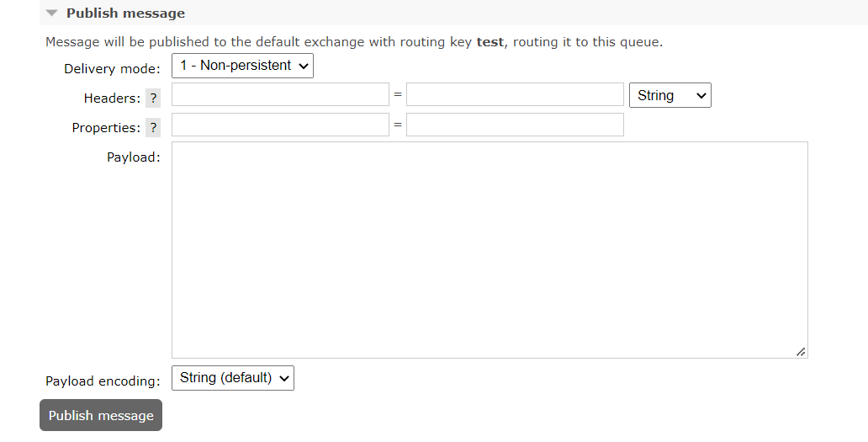The width and height of the screenshot is (868, 442).
Task: Click the Payload label text
Action: (x=133, y=157)
